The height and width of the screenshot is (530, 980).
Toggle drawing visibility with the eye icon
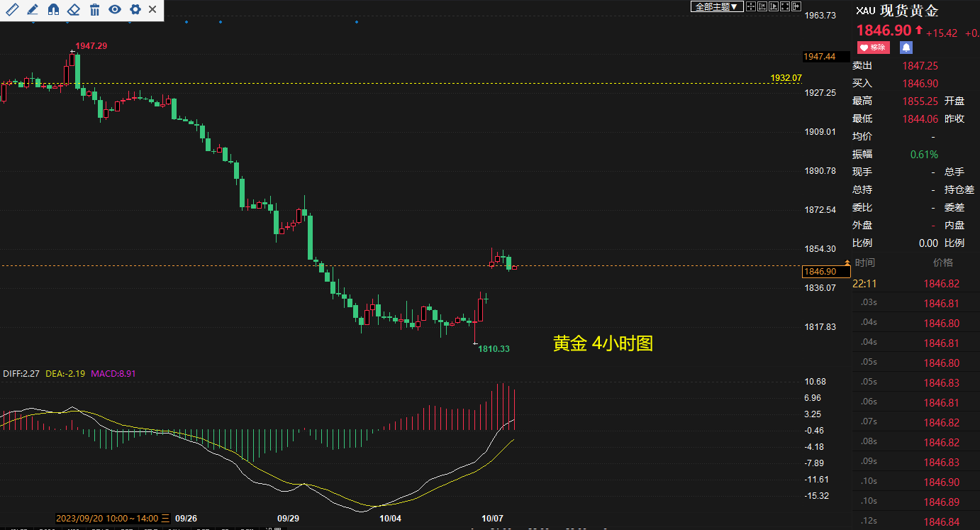[x=115, y=9]
